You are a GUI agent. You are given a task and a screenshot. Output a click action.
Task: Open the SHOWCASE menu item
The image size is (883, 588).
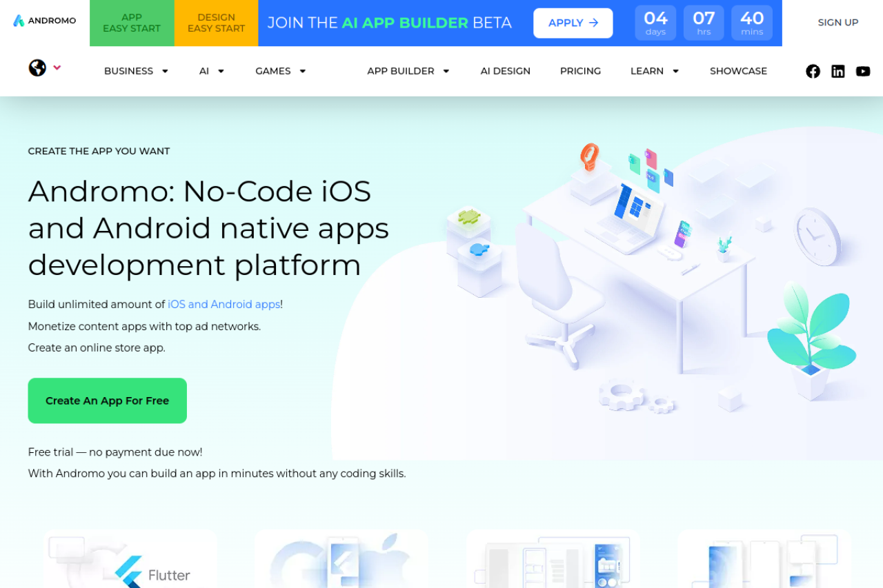coord(738,71)
